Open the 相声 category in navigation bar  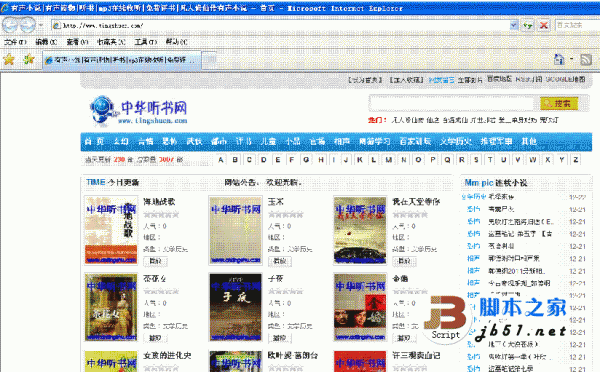pos(342,141)
